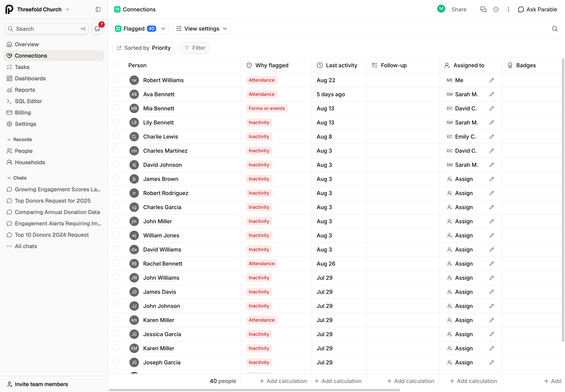Check the John Miller row checkbox
Viewport: 565px width, 392px height.
click(x=116, y=221)
